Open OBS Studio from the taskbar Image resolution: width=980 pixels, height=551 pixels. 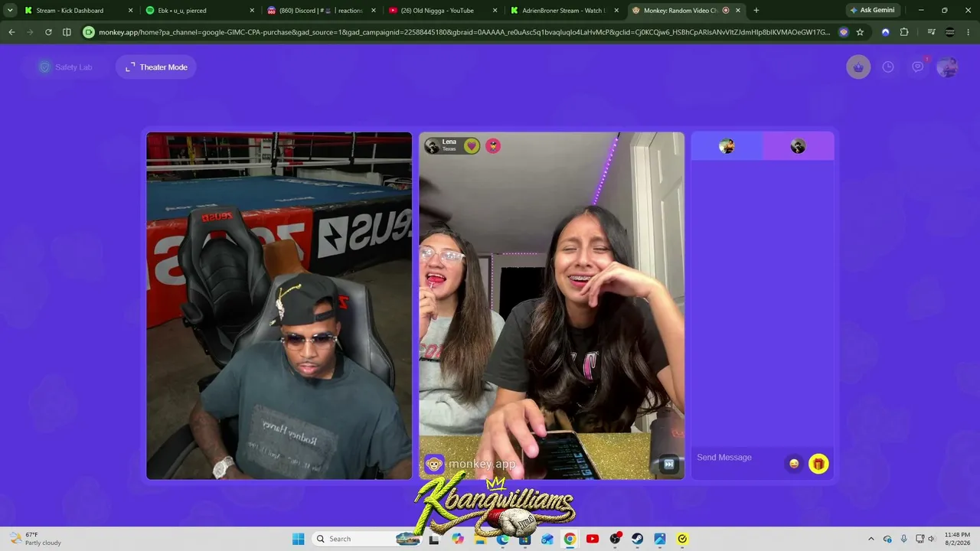tap(615, 539)
